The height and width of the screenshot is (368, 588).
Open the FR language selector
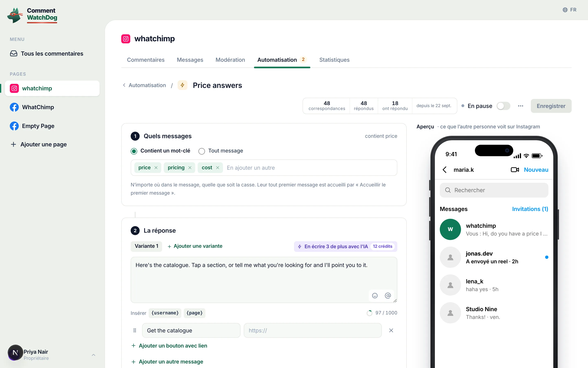point(569,10)
